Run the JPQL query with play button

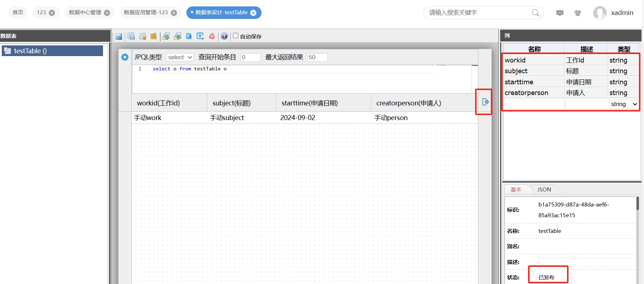[x=125, y=57]
